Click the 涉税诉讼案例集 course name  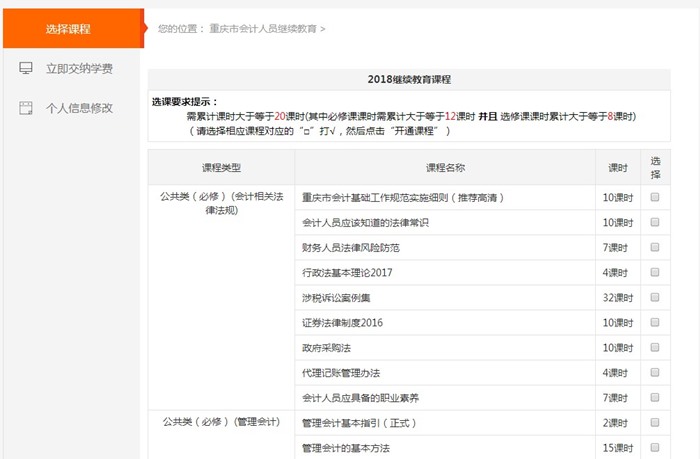(336, 297)
